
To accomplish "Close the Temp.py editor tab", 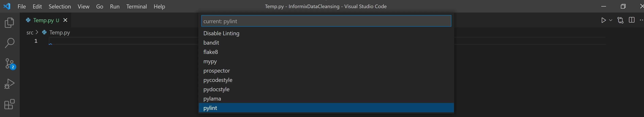I will pos(65,20).
